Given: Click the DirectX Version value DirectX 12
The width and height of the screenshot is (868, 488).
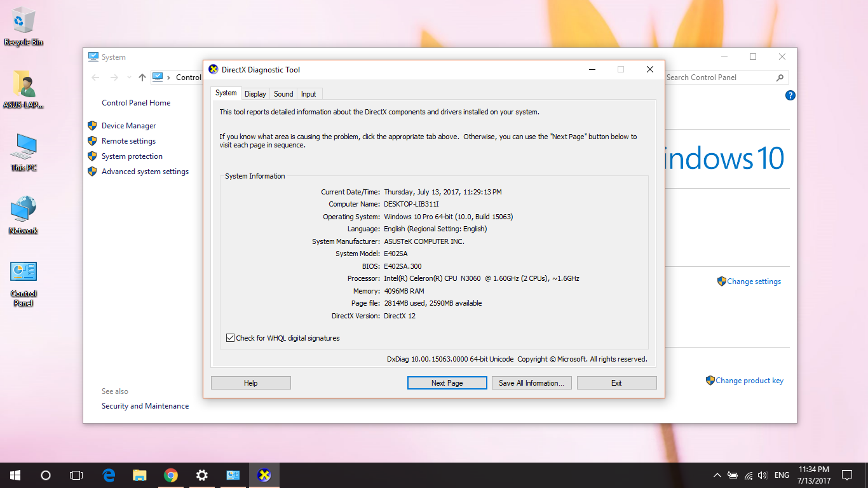Looking at the screenshot, I should pyautogui.click(x=400, y=316).
